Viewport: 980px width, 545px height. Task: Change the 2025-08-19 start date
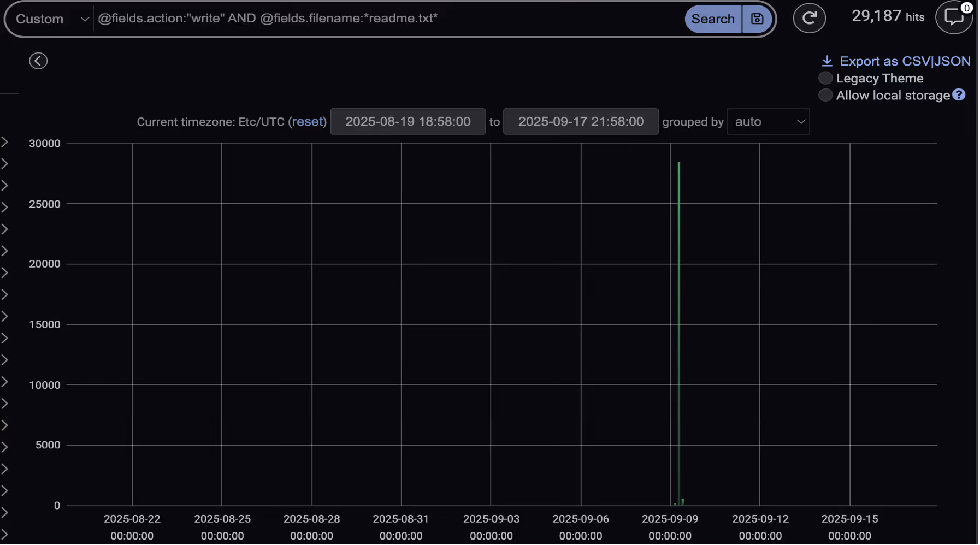(x=408, y=121)
